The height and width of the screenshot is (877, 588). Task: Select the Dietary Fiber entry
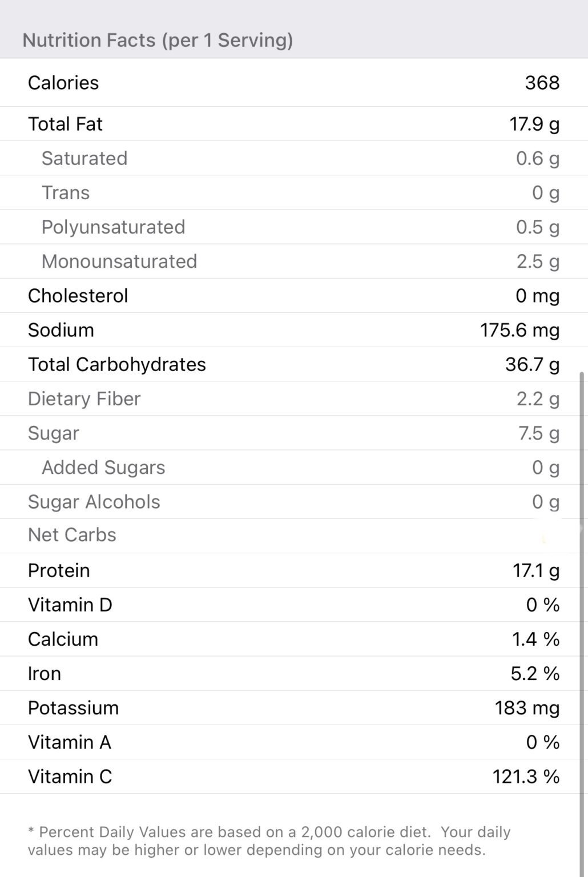293,399
